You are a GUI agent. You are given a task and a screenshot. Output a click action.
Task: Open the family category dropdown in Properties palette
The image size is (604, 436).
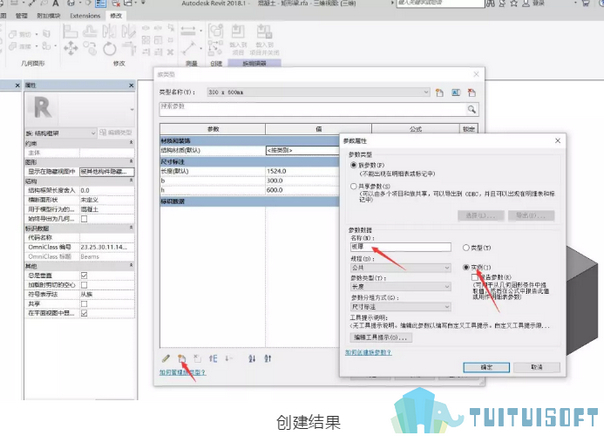(x=60, y=133)
